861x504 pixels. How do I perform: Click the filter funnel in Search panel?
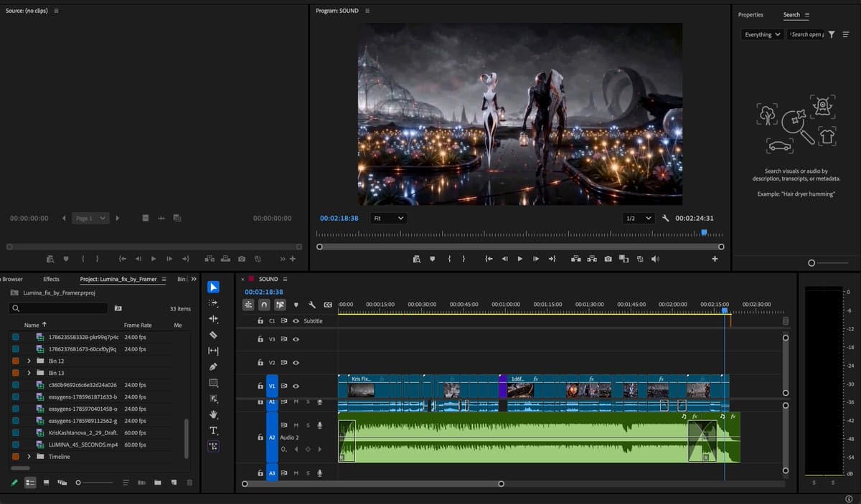(x=832, y=34)
